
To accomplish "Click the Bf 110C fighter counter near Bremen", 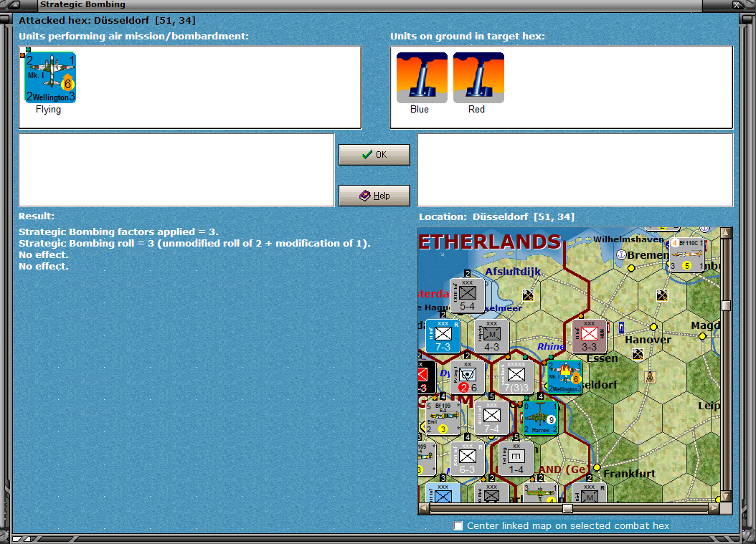I will click(x=687, y=255).
